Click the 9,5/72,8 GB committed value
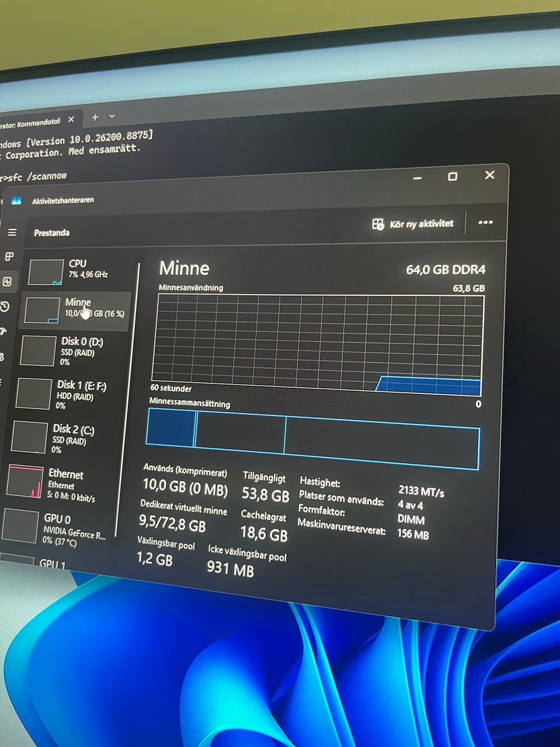The width and height of the screenshot is (560, 747). click(x=172, y=523)
